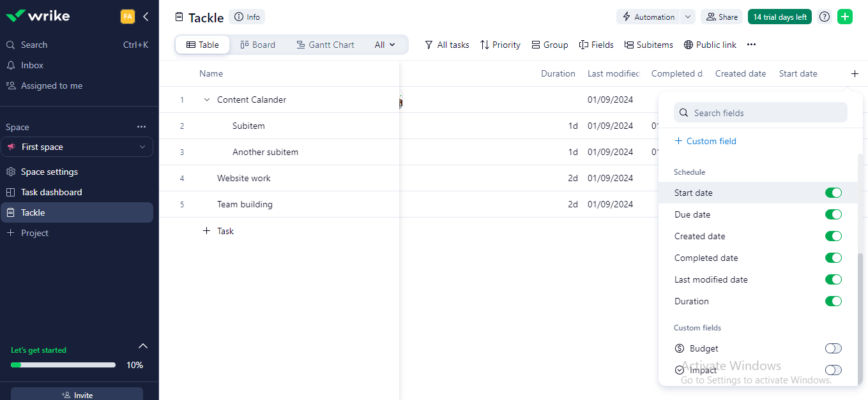The image size is (868, 400).
Task: Disable the Start date field toggle
Action: point(834,193)
